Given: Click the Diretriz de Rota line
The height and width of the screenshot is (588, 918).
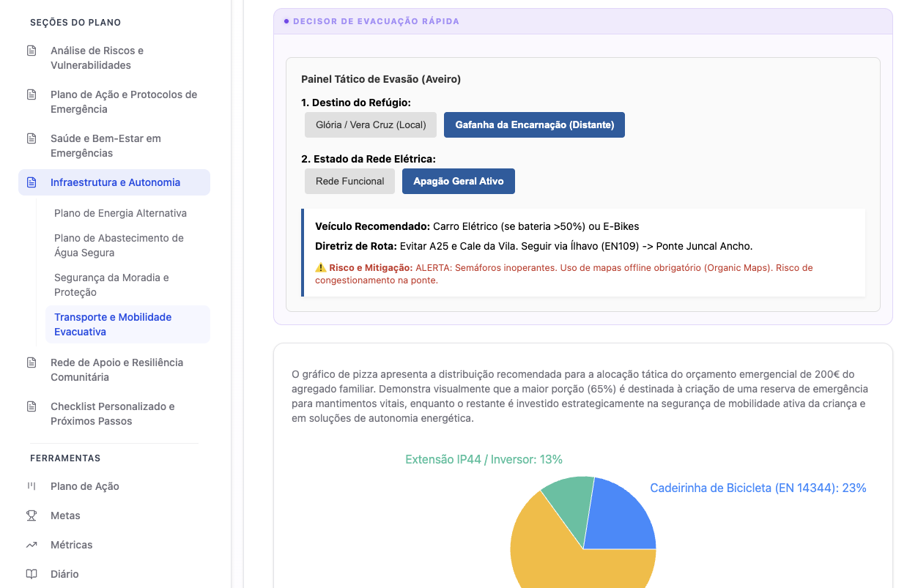Looking at the screenshot, I should (x=533, y=246).
